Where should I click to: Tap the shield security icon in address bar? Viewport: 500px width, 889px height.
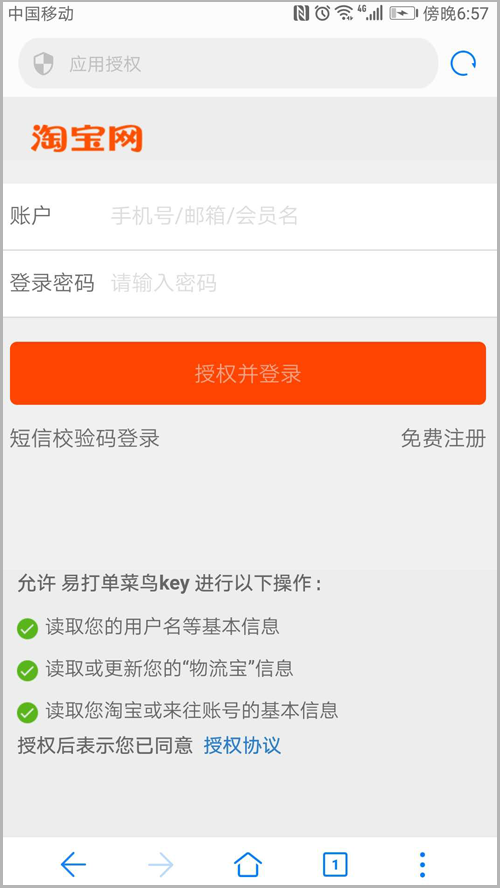tap(44, 64)
